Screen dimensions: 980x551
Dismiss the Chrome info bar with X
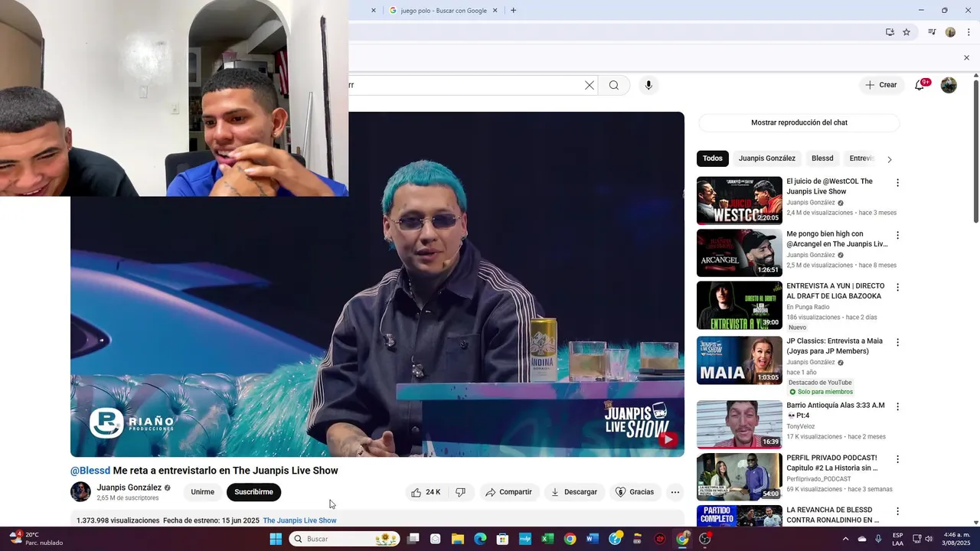coord(966,57)
